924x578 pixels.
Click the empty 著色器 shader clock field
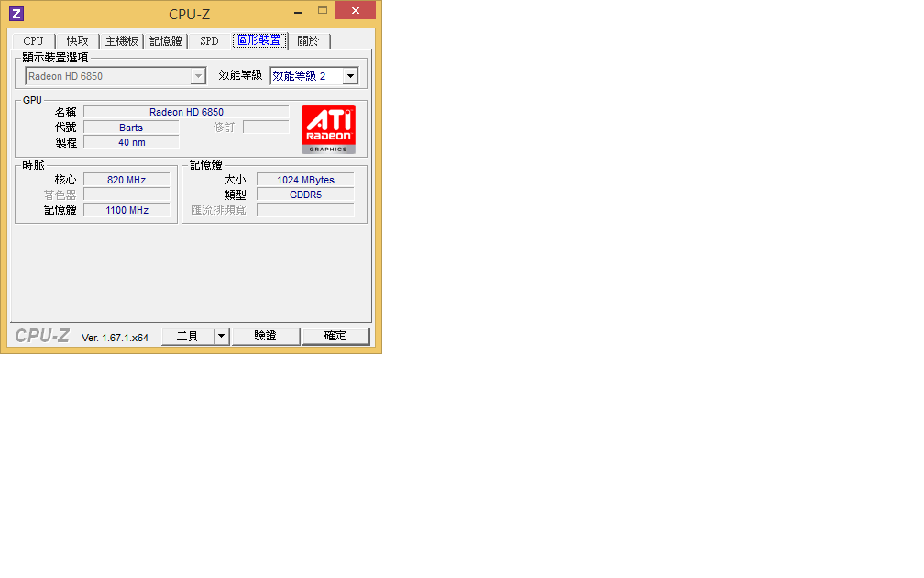pos(126,195)
